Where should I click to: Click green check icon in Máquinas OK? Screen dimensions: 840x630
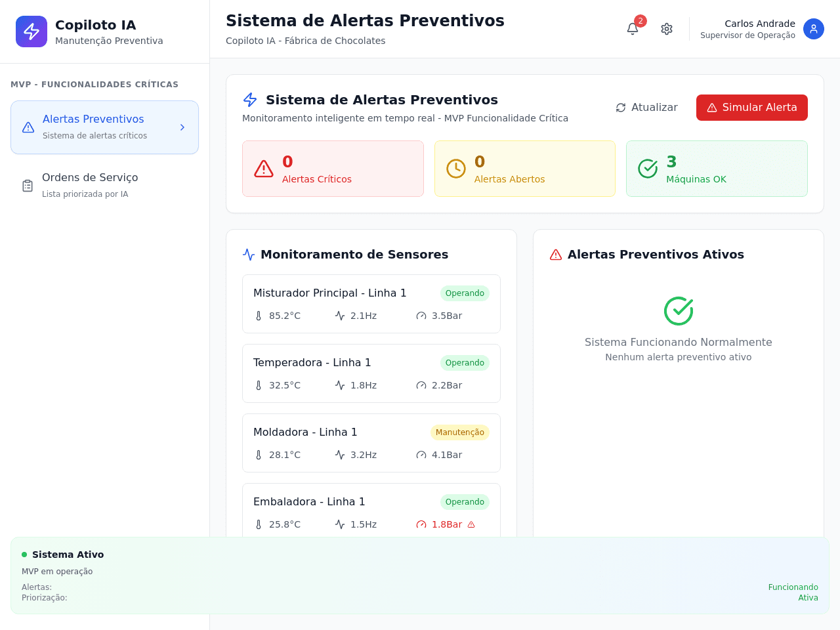tap(648, 169)
